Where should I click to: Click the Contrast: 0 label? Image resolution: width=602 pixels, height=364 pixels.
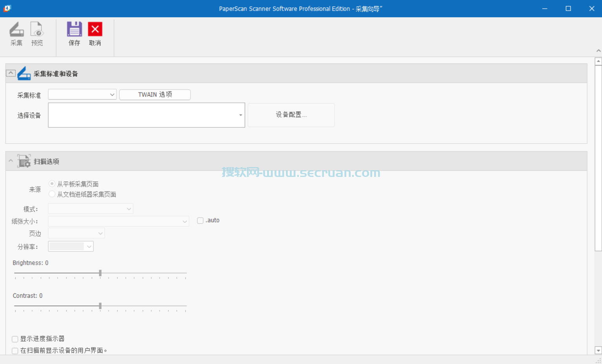tap(27, 296)
